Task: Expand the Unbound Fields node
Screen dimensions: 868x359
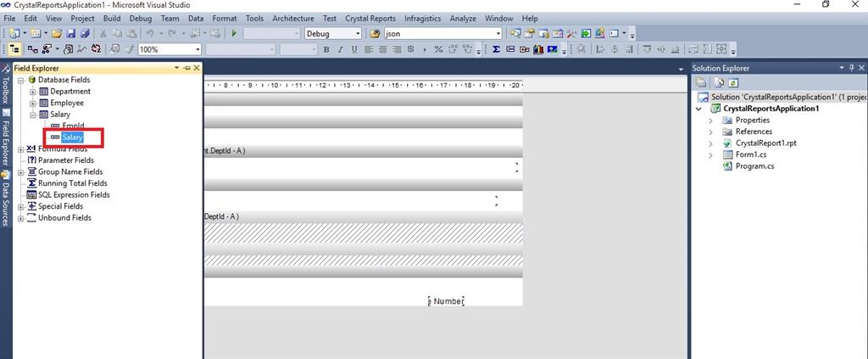Action: pyautogui.click(x=21, y=218)
